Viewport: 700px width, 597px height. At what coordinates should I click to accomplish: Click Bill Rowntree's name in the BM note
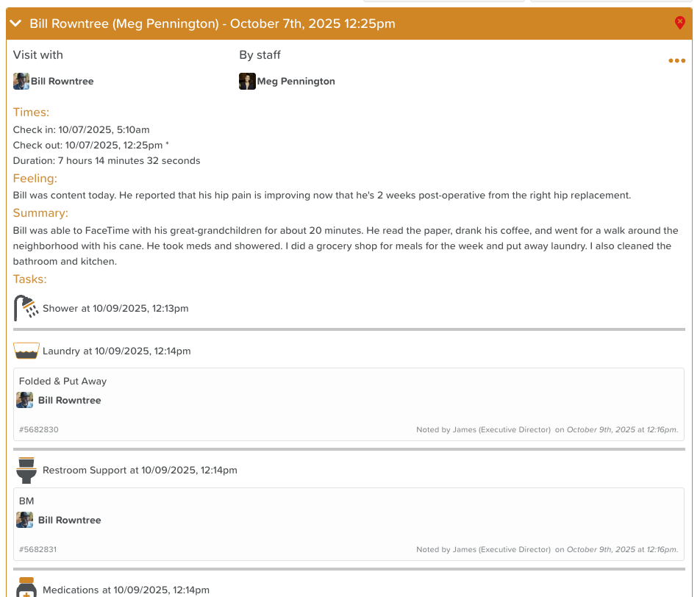pos(69,521)
